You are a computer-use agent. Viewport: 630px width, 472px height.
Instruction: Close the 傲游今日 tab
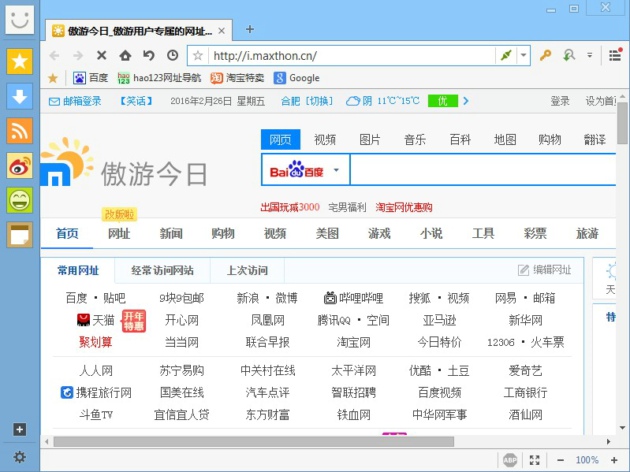(221, 31)
